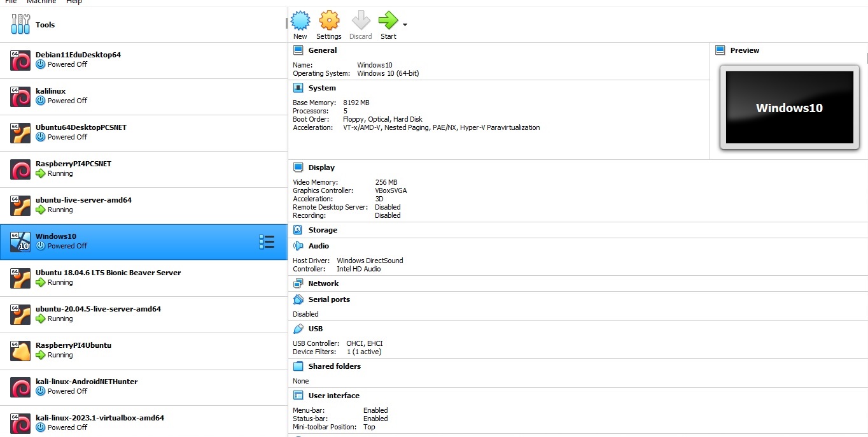Select the kali-linux-AndroidNETHunter machine name
Image resolution: width=868 pixels, height=437 pixels.
tap(87, 382)
